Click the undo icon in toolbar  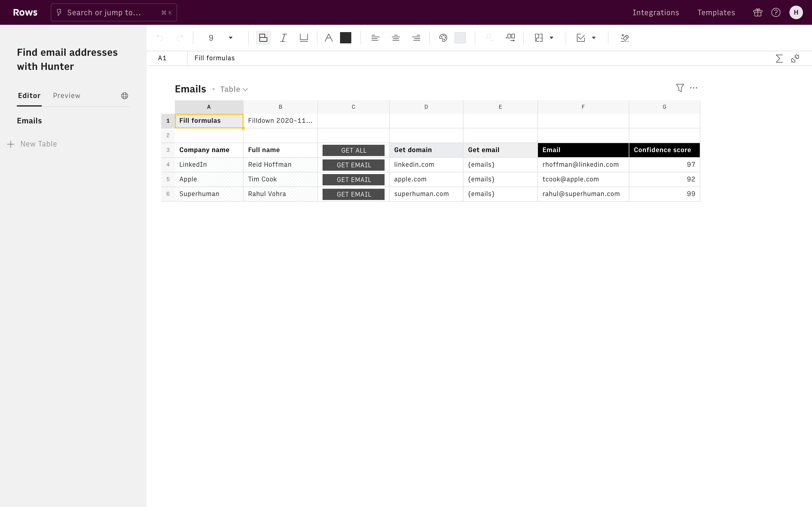pyautogui.click(x=161, y=37)
